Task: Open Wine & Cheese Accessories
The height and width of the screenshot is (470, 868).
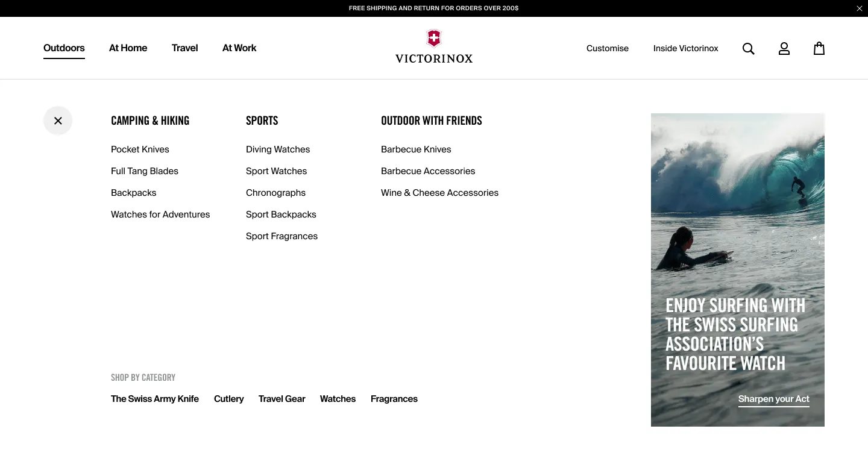Action: click(439, 192)
